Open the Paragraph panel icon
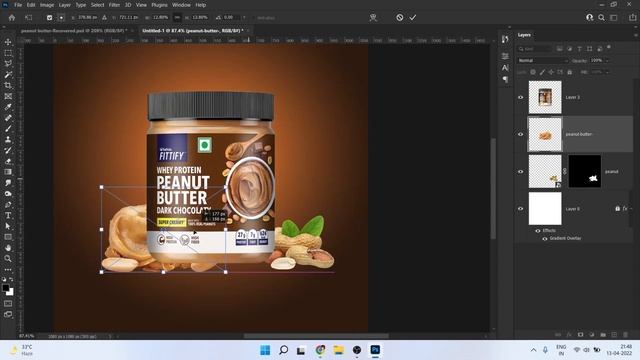Viewport: 640px width, 360px height. (x=505, y=79)
